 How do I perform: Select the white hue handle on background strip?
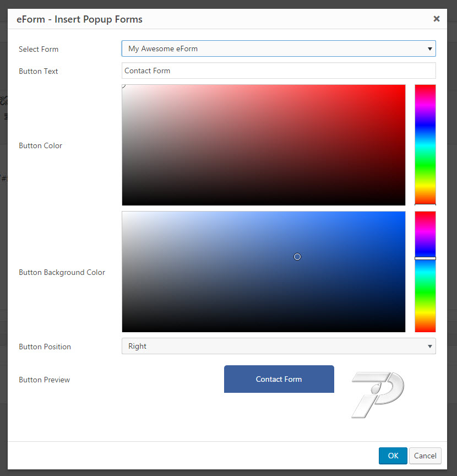click(425, 258)
